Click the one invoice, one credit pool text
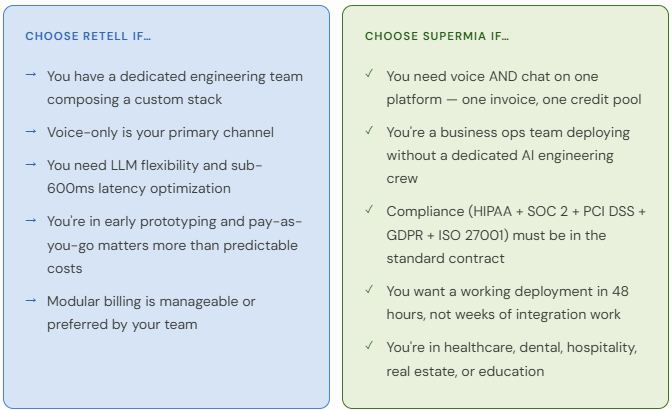Screen dimensions: 672x410 tap(552, 99)
